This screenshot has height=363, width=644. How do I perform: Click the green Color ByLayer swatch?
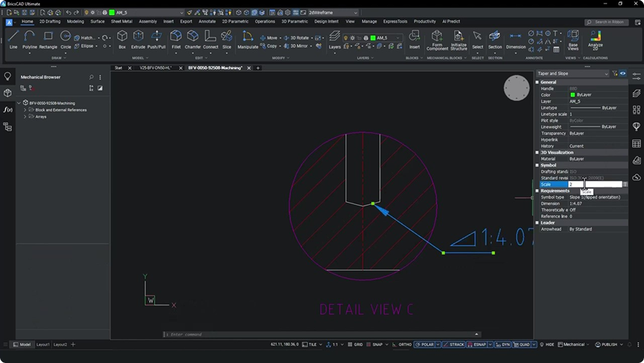pyautogui.click(x=573, y=95)
